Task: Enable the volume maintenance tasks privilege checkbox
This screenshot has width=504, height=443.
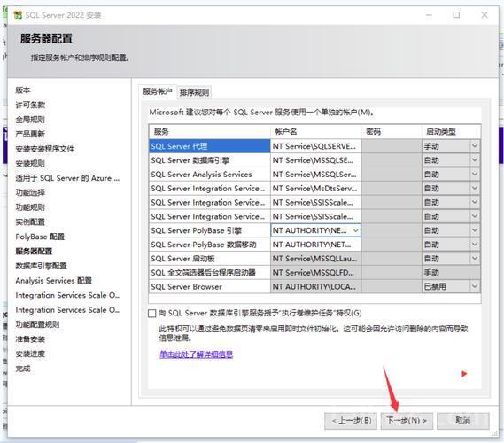Action: pyautogui.click(x=152, y=313)
